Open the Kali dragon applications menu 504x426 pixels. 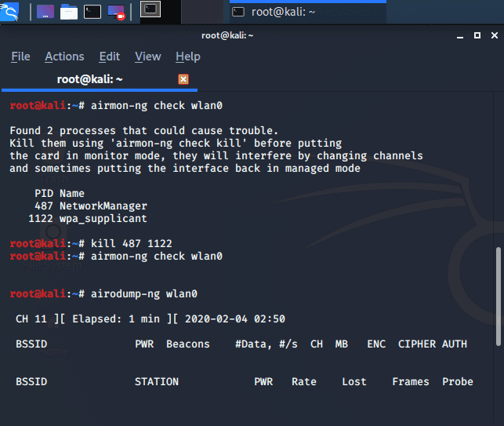point(12,11)
